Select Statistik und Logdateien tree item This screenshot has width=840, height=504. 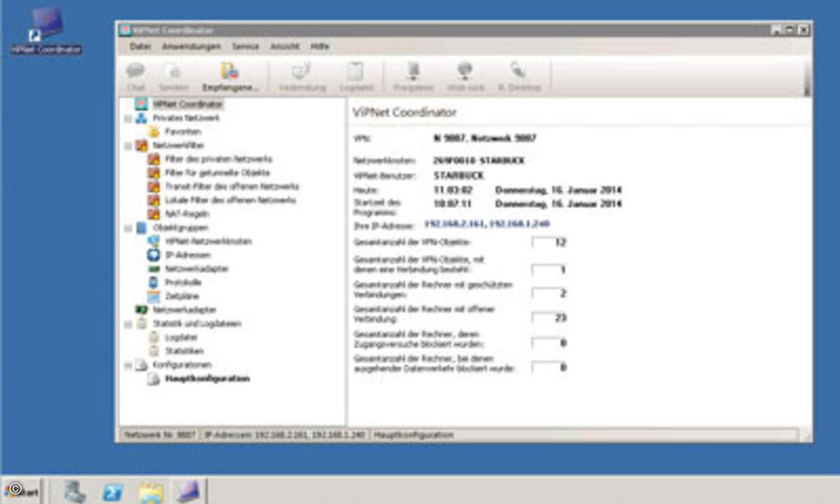tap(197, 324)
